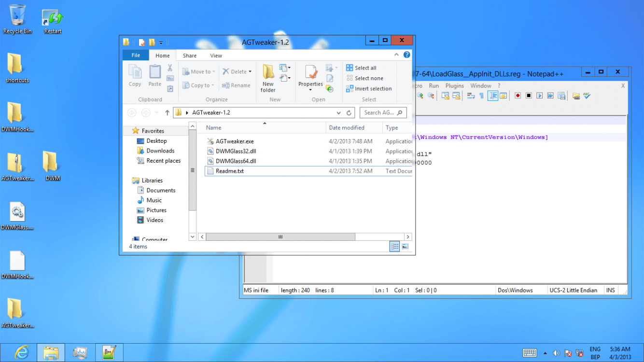The height and width of the screenshot is (362, 644).
Task: Open Customize Quick Access Toolbar dropdown
Action: pos(161,42)
